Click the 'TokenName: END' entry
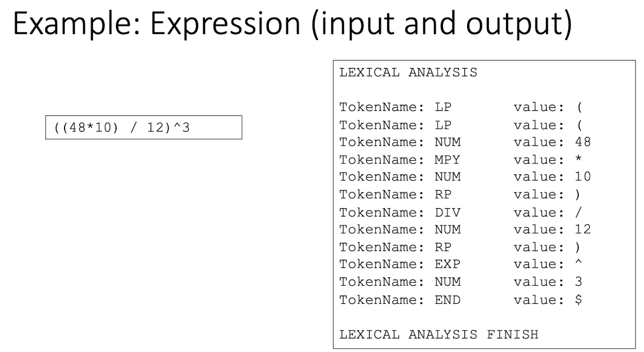 click(400, 300)
